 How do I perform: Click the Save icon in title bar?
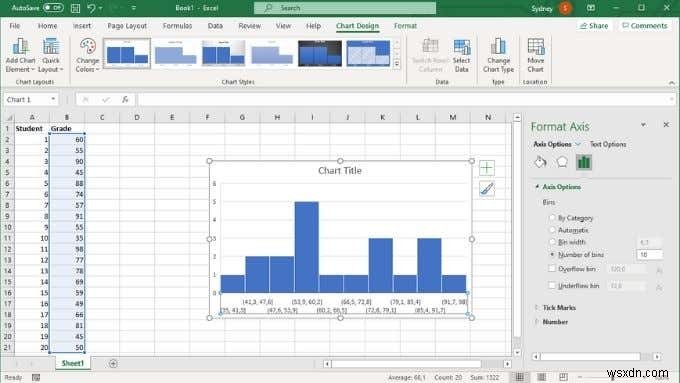pos(75,8)
